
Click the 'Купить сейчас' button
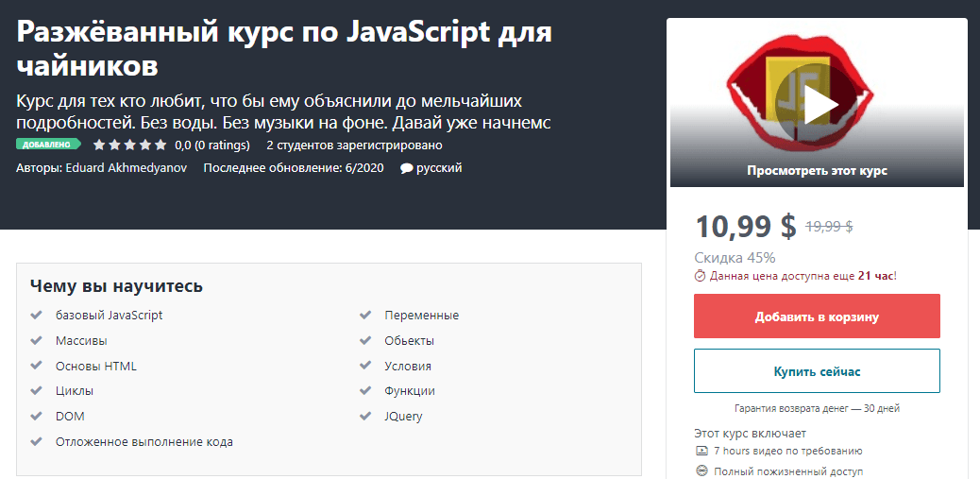pos(817,371)
